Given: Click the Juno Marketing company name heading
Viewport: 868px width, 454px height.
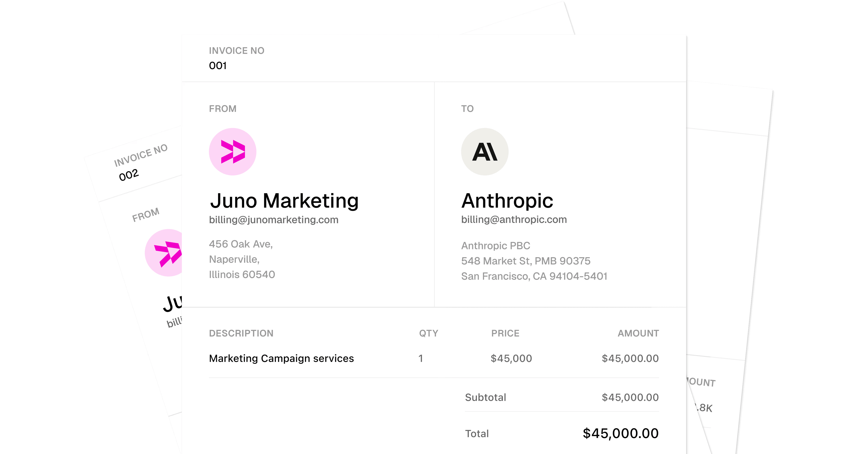Looking at the screenshot, I should [x=284, y=201].
